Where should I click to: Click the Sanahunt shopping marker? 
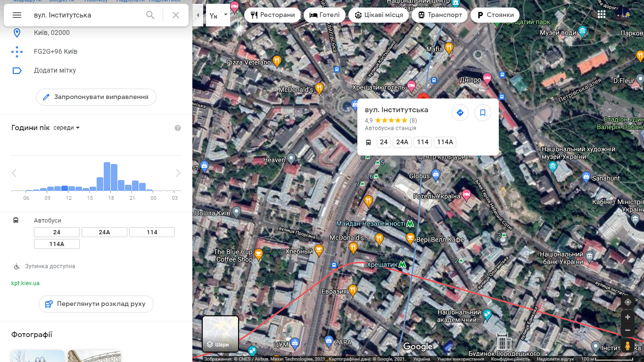[586, 177]
